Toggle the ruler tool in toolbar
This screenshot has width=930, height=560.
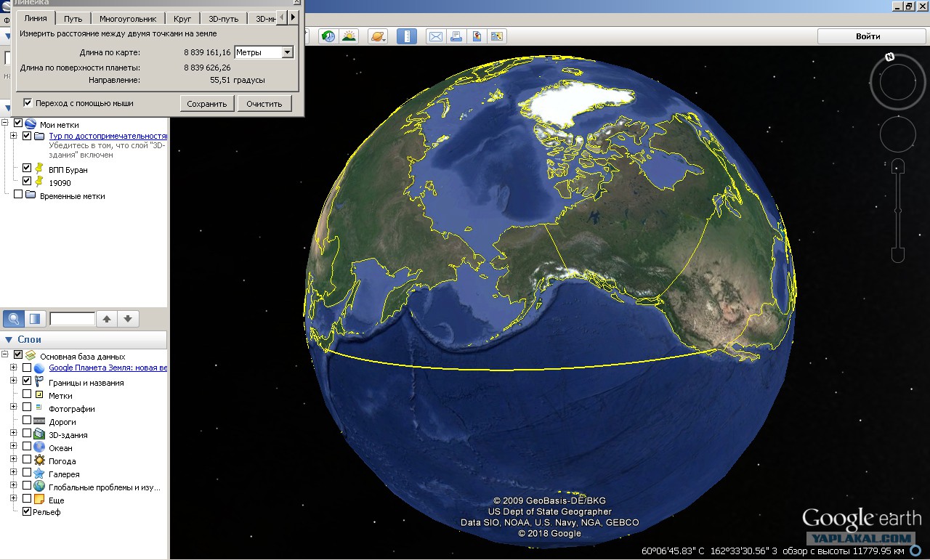click(407, 36)
